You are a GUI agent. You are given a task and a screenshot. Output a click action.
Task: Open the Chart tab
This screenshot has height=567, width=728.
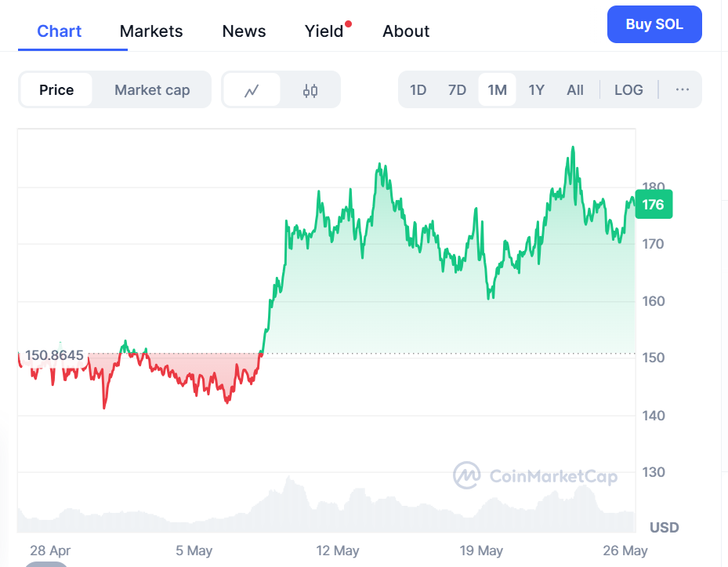click(x=59, y=31)
